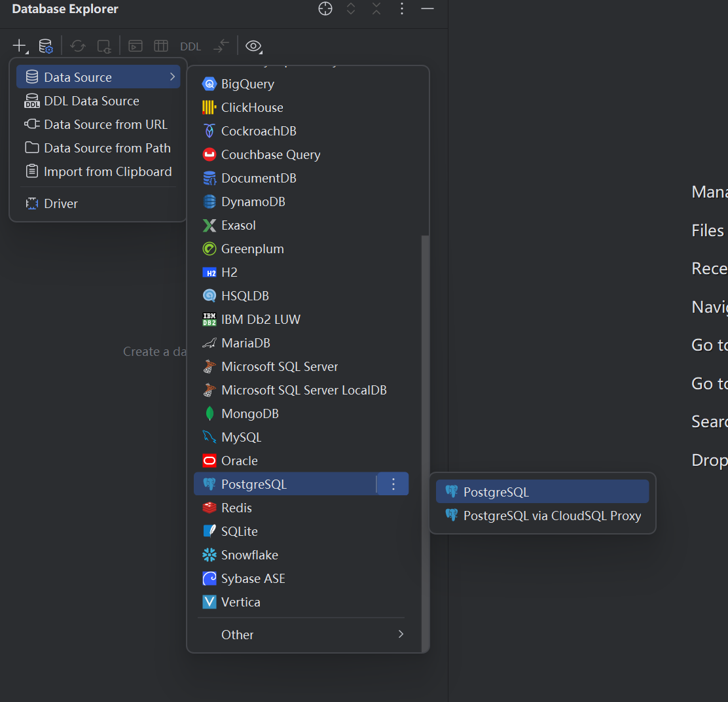Open the Database Explorer options kebab menu
This screenshot has width=728, height=702.
coord(402,9)
